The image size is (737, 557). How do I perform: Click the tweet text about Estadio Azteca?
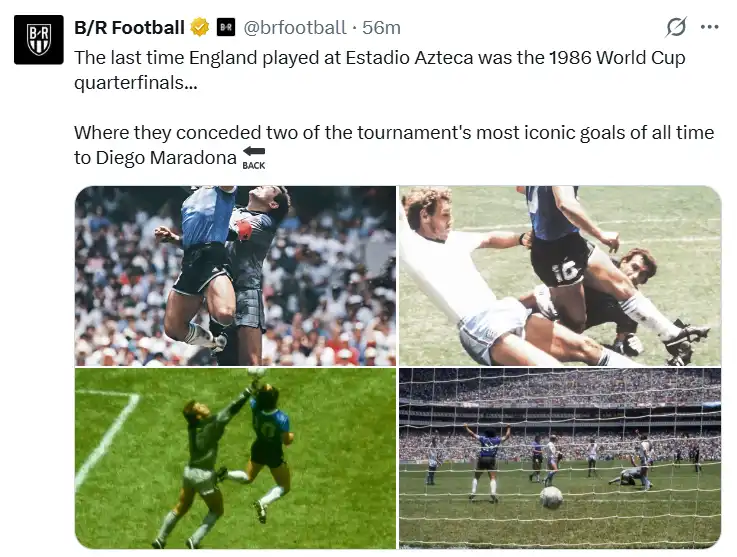pyautogui.click(x=380, y=70)
